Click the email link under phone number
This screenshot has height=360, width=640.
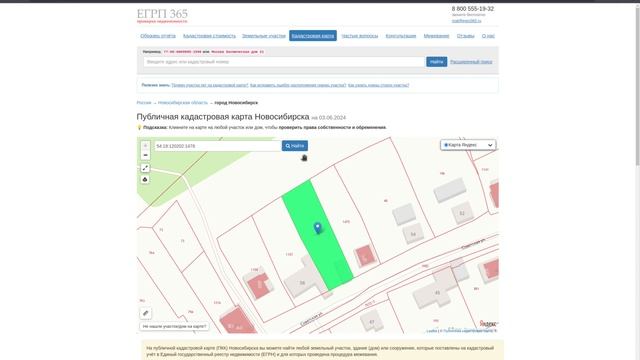[x=466, y=20]
